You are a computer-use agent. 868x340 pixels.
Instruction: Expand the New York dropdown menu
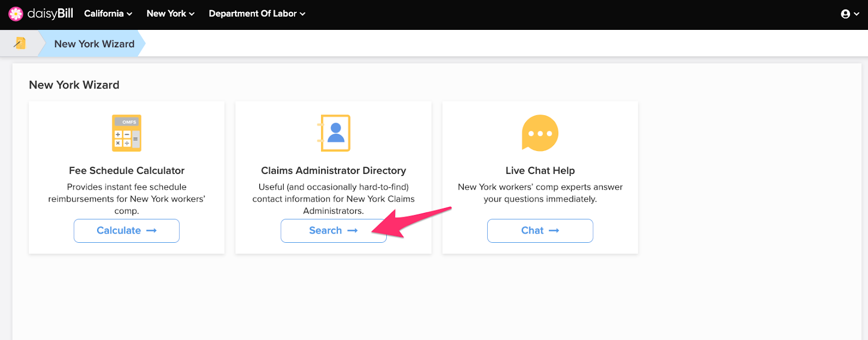(x=170, y=14)
